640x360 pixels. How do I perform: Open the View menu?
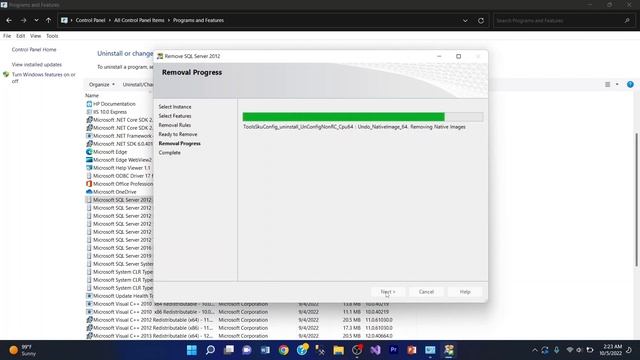pos(36,36)
